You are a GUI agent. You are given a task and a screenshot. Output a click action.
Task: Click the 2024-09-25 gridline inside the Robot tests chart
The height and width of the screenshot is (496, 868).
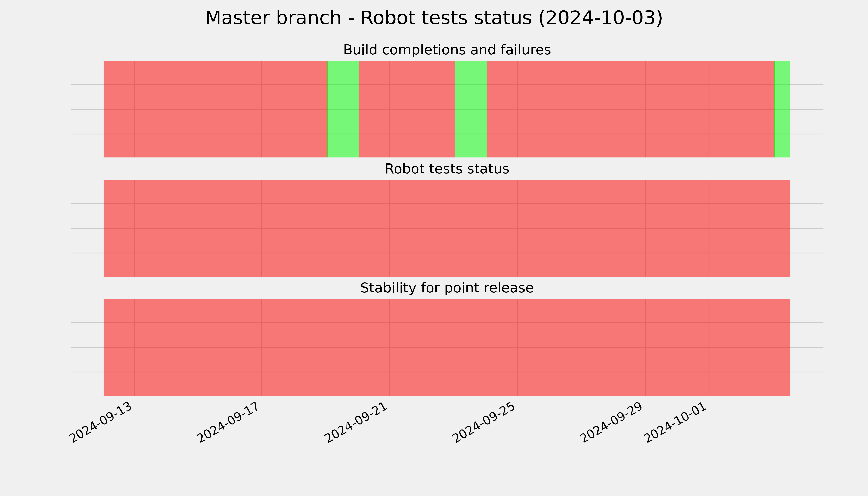[517, 228]
